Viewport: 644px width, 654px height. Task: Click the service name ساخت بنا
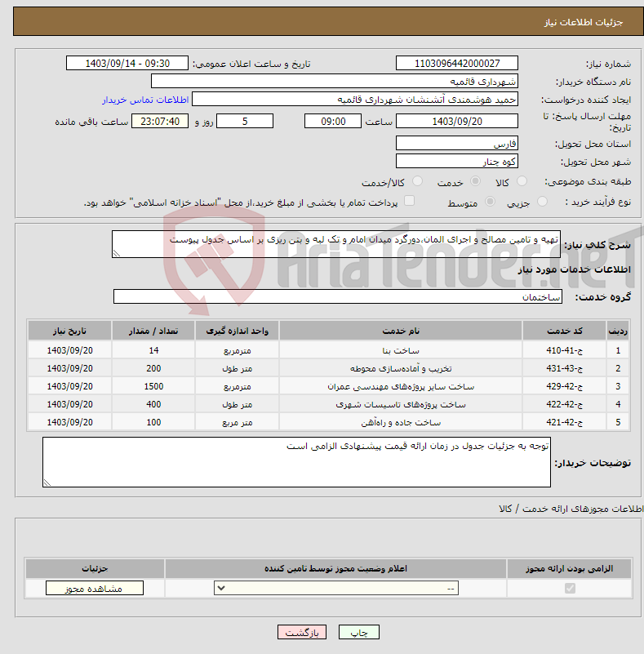pos(401,351)
